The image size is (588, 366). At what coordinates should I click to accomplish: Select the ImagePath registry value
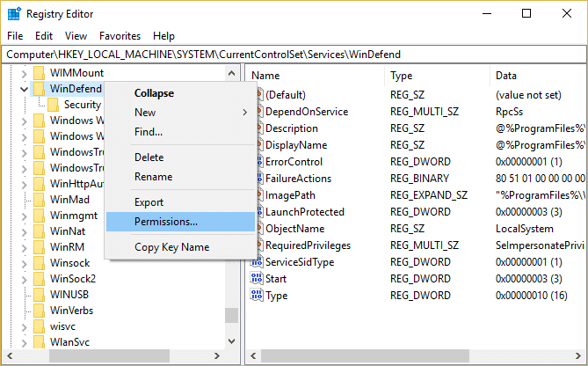coord(290,195)
